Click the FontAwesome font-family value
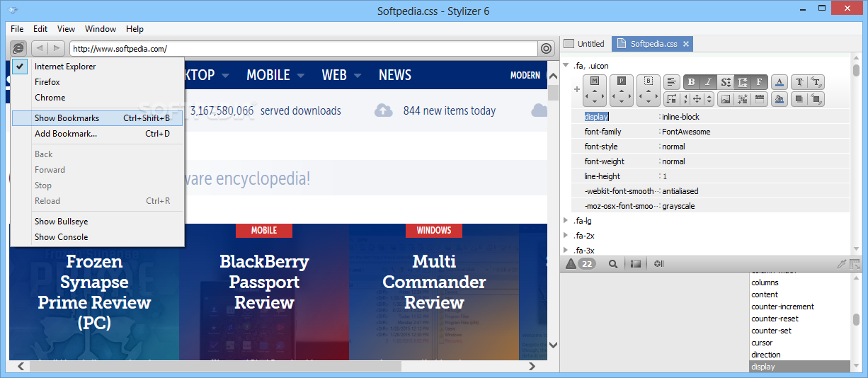Image resolution: width=868 pixels, height=378 pixels. (x=686, y=132)
